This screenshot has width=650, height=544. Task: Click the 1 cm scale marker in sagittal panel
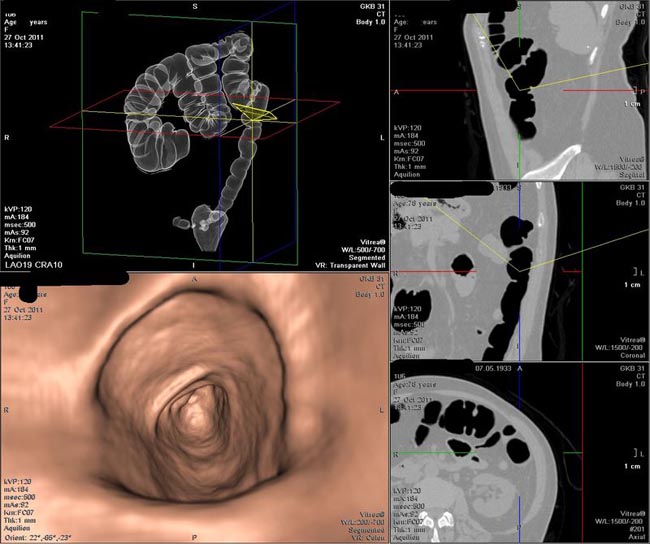(x=633, y=104)
